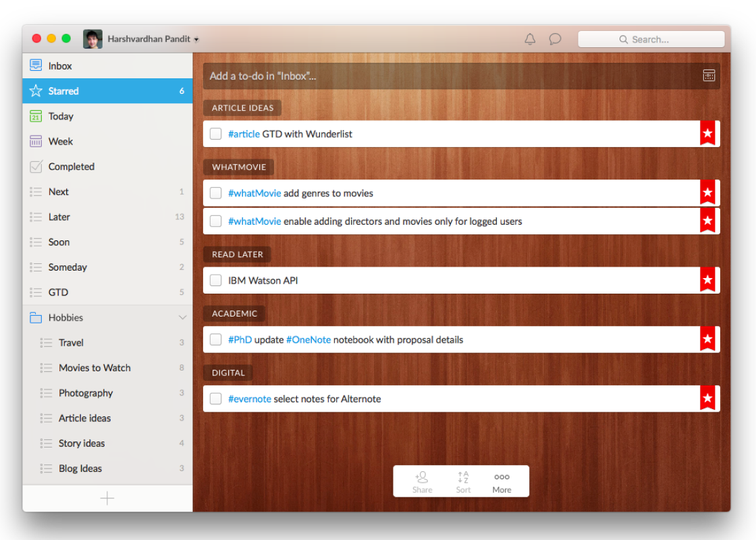The height and width of the screenshot is (540, 756).
Task: Open the Someday list
Action: click(x=107, y=267)
